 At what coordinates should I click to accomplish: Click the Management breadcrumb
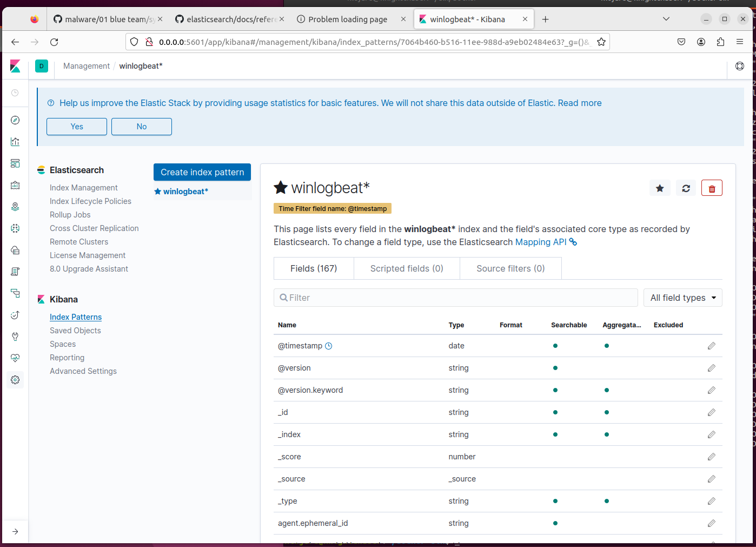(87, 66)
